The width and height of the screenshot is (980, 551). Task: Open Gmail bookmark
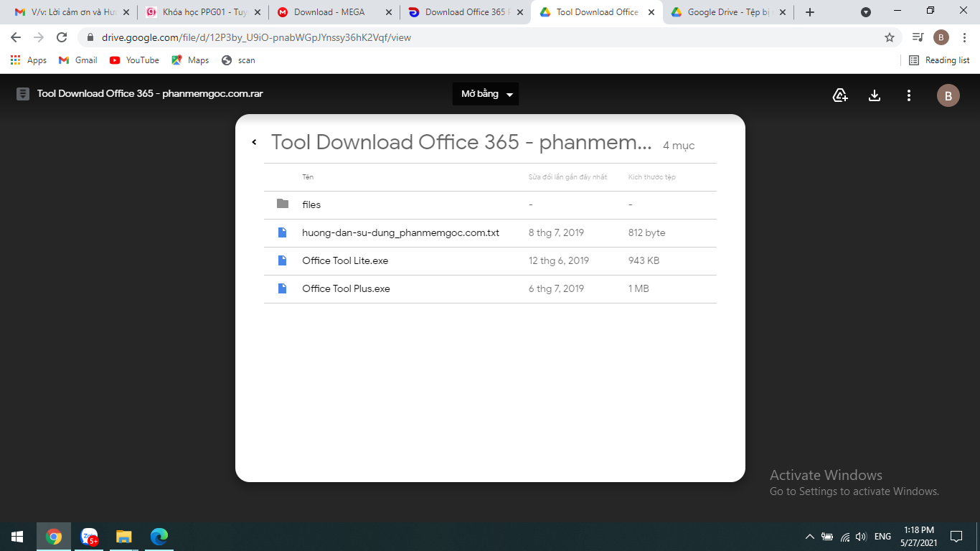point(78,60)
